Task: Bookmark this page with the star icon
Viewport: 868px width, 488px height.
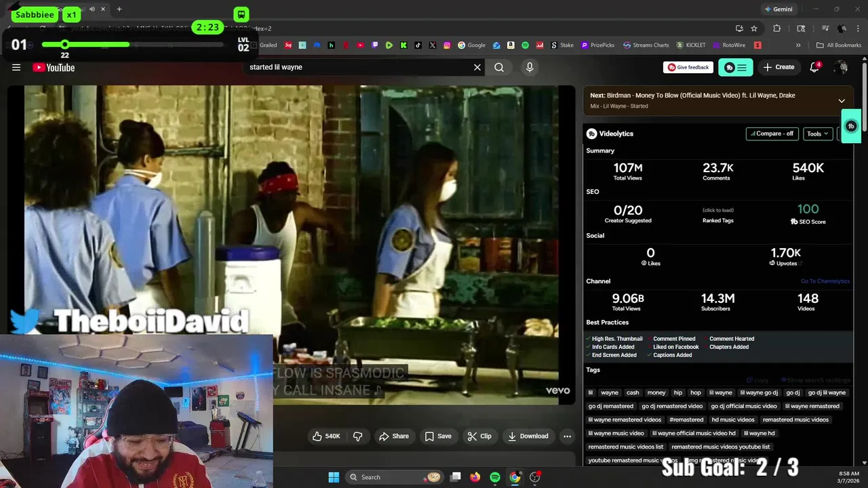Action: [x=754, y=28]
